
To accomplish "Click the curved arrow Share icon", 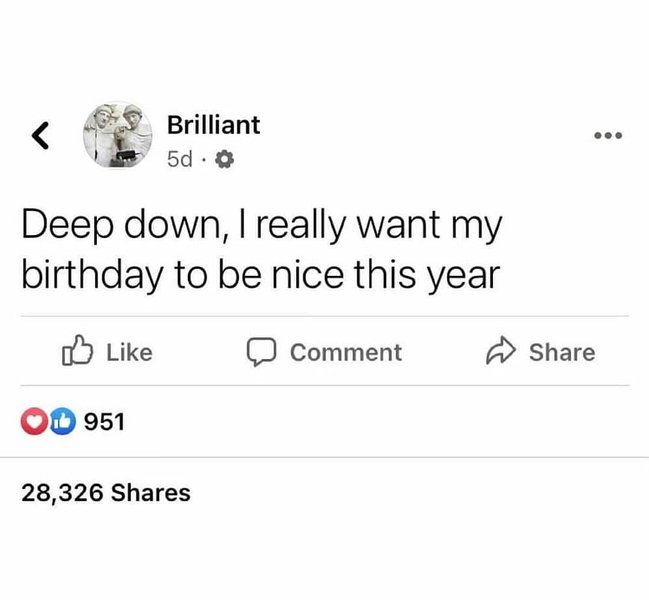I will pos(499,352).
